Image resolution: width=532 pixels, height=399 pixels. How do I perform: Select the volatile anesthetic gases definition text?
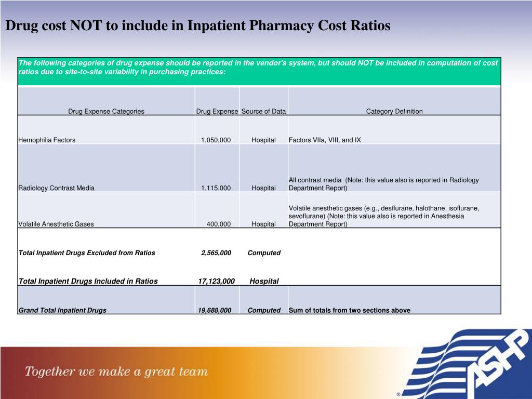384,216
